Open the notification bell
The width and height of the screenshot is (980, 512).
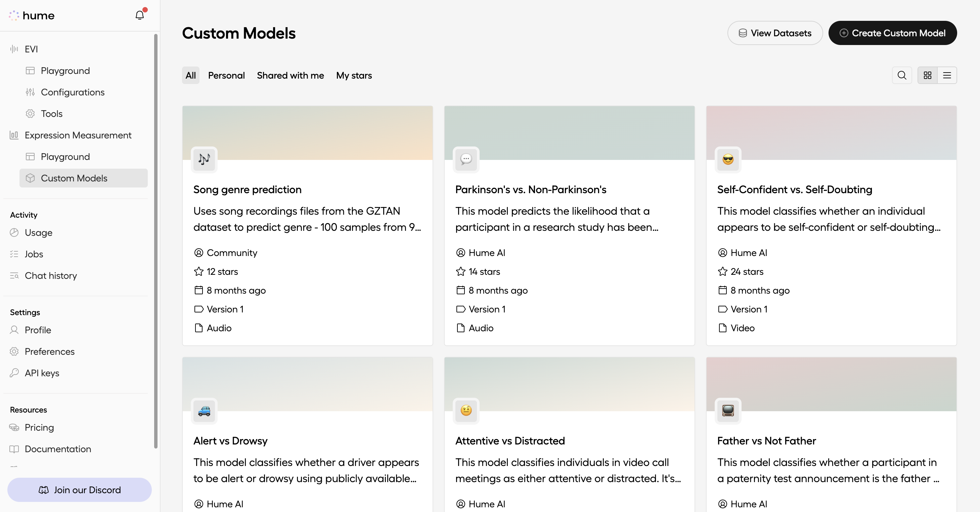139,15
